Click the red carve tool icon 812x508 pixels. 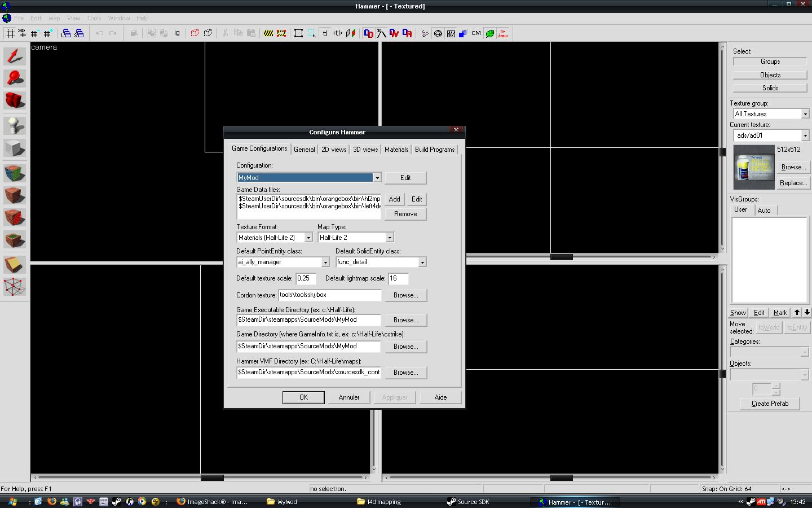pyautogui.click(x=195, y=33)
